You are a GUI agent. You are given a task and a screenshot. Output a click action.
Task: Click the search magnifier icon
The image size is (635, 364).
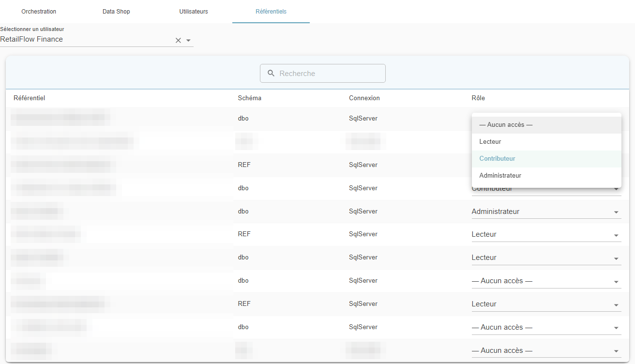[271, 73]
